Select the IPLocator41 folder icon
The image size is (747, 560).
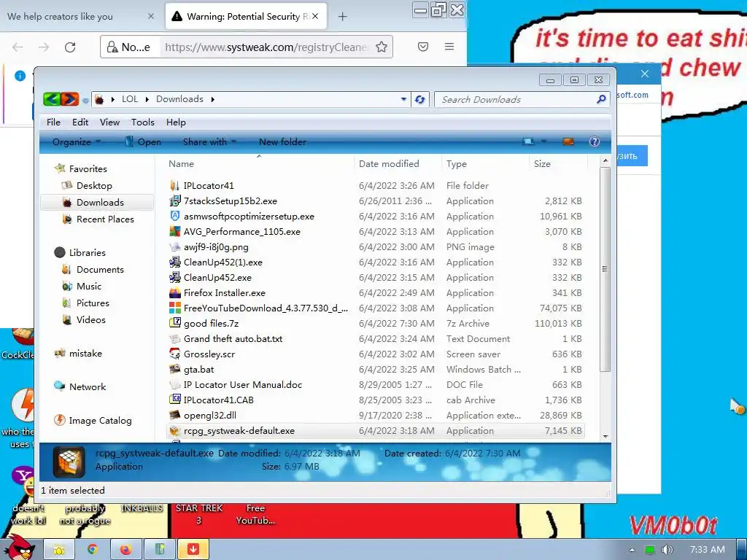[x=175, y=185]
